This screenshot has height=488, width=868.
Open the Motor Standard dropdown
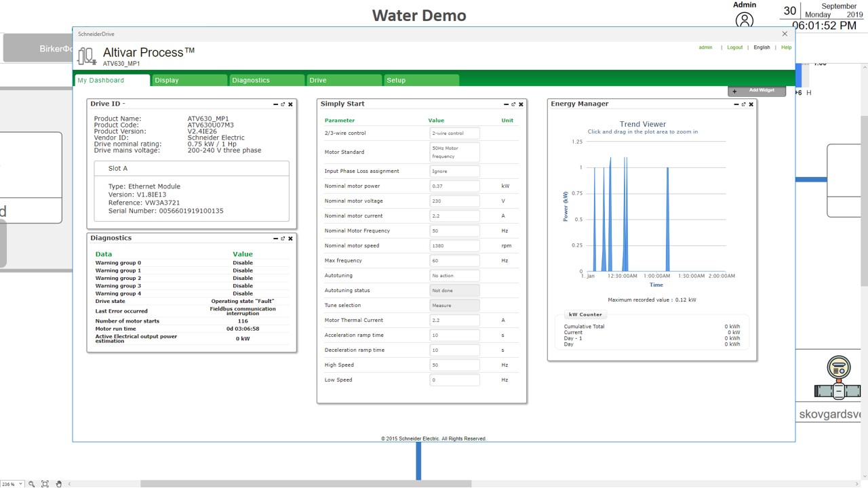(x=454, y=152)
